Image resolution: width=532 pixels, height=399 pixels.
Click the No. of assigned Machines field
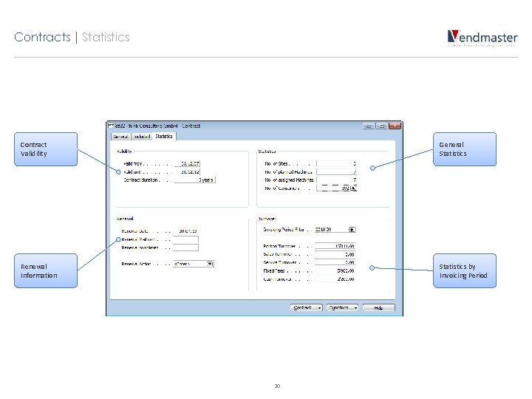click(337, 180)
